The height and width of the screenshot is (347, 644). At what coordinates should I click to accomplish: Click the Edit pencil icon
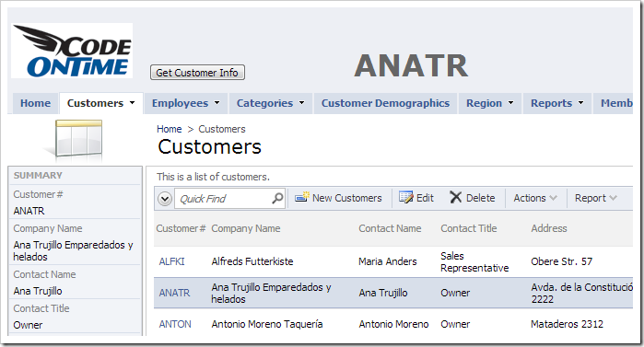click(406, 197)
